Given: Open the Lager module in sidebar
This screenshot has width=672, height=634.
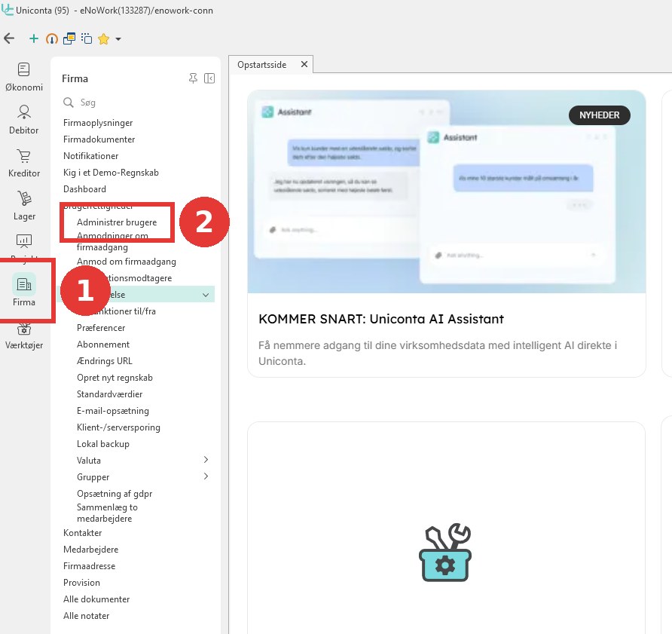Looking at the screenshot, I should (x=24, y=206).
